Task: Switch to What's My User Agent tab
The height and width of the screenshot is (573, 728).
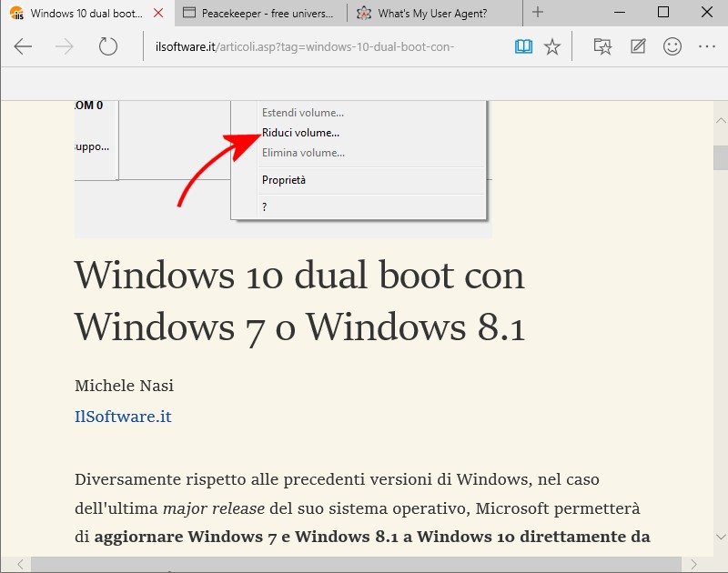Action: pyautogui.click(x=435, y=13)
